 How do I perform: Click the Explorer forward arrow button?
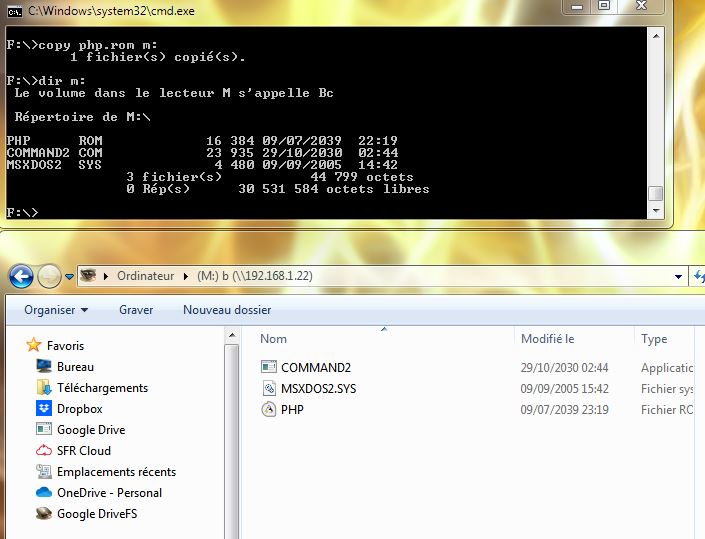pos(49,276)
